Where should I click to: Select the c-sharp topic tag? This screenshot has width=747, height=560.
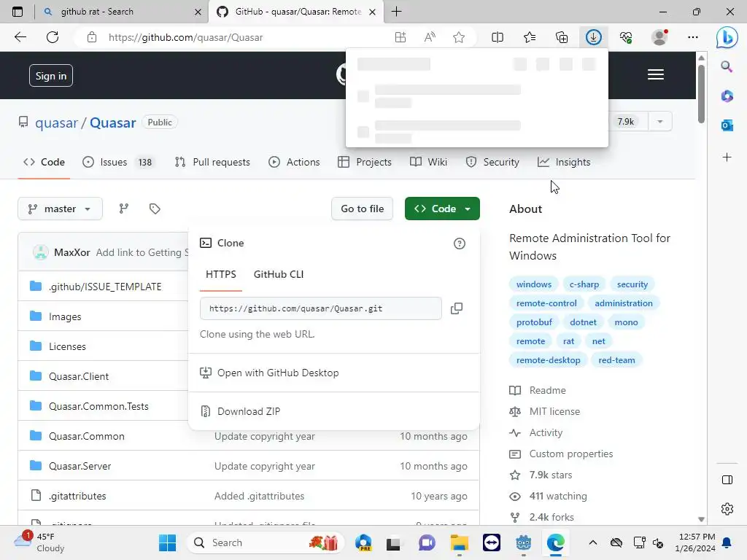(x=584, y=284)
